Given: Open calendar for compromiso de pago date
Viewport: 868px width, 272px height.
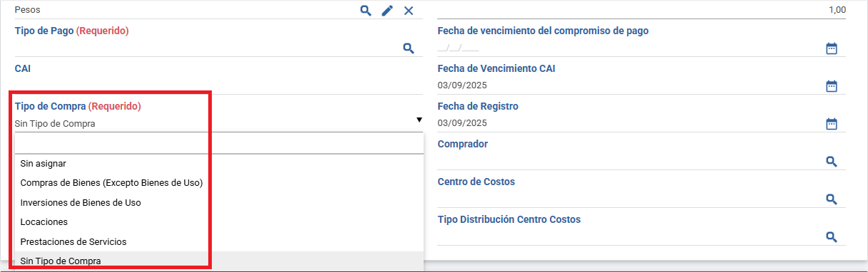Looking at the screenshot, I should point(831,48).
